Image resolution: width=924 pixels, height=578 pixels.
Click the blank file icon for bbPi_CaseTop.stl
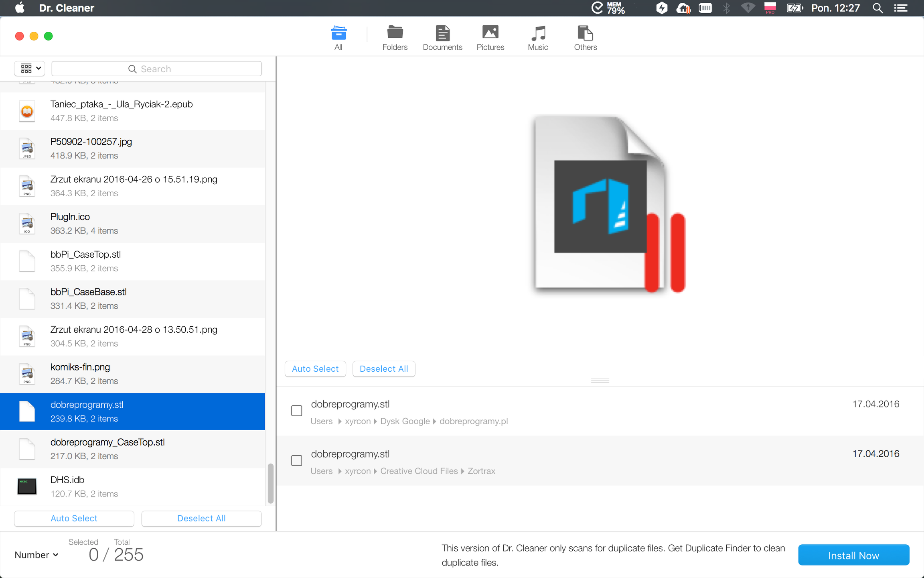(27, 261)
